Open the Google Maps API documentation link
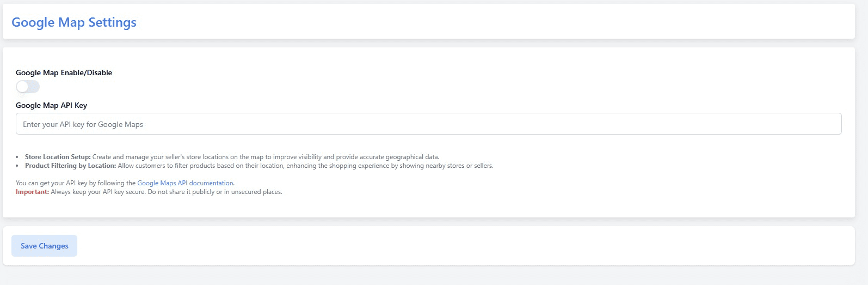This screenshot has height=285, width=868. point(185,183)
